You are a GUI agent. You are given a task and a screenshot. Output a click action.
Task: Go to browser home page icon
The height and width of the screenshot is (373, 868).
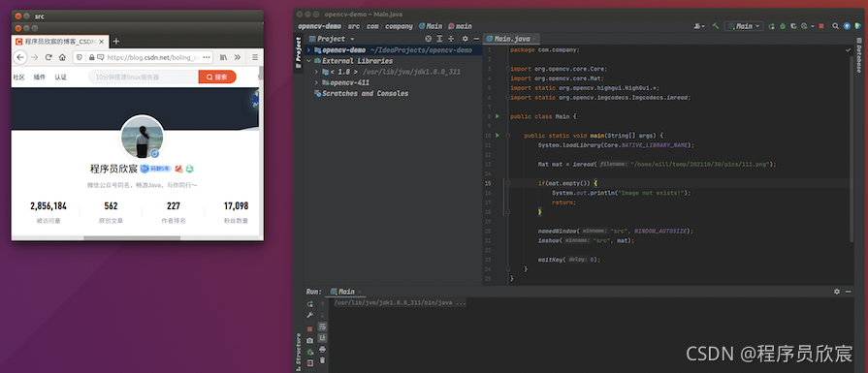tap(62, 57)
